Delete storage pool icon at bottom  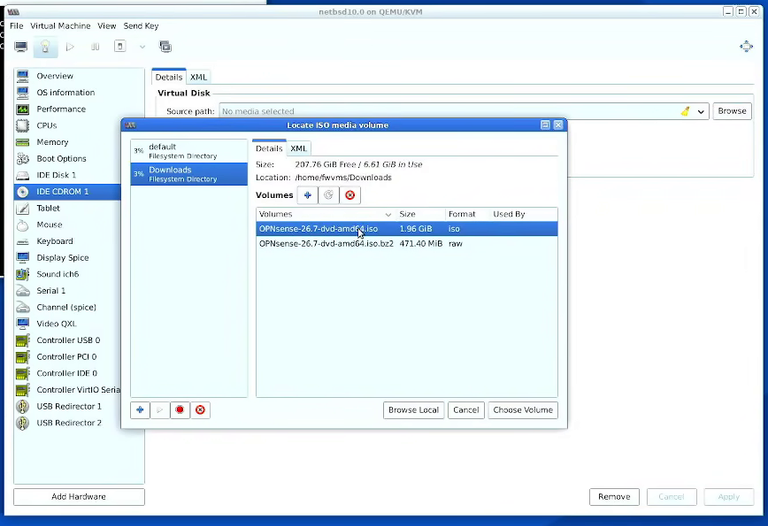point(200,410)
